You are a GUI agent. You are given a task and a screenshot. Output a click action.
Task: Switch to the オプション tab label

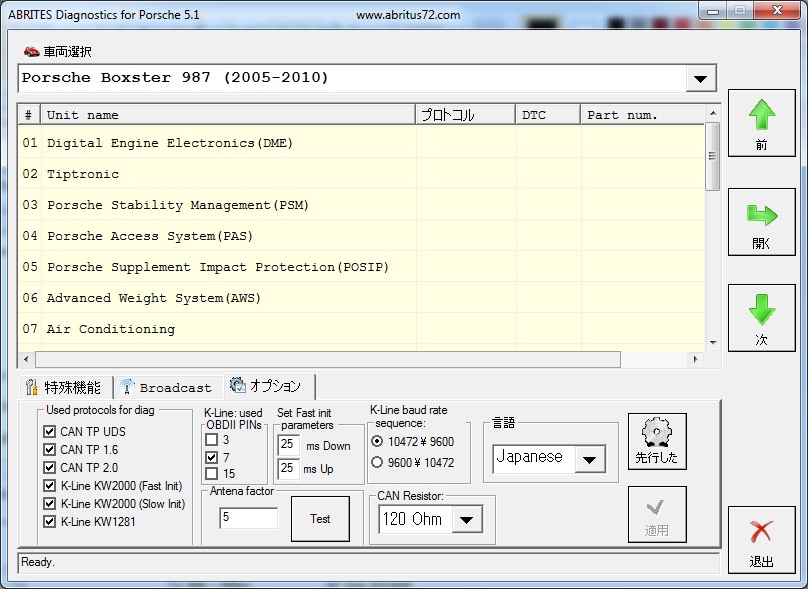(x=275, y=385)
